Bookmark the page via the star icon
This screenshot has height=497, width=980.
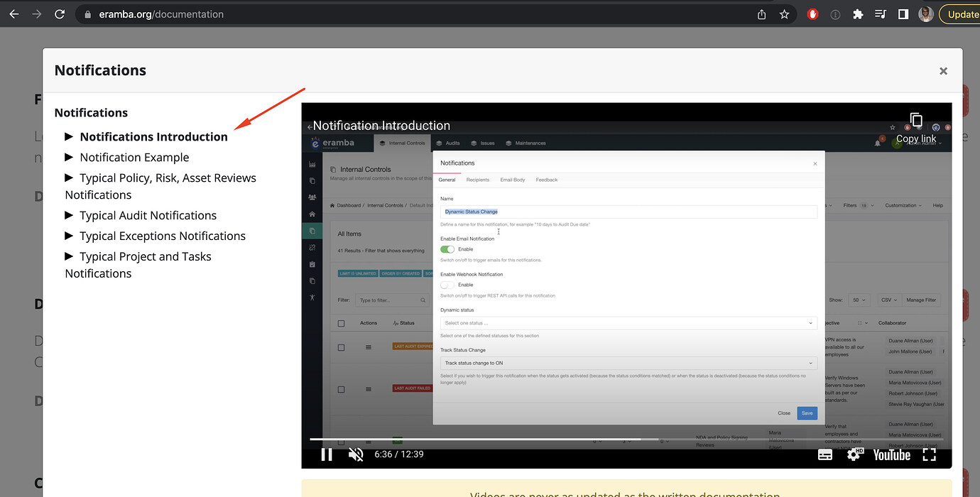coord(785,13)
